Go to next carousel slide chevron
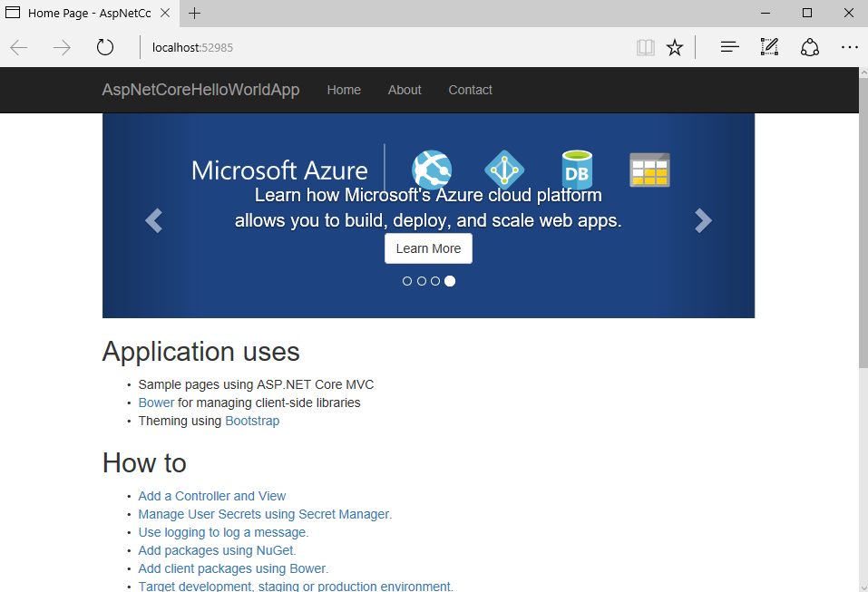This screenshot has height=592, width=868. (703, 221)
